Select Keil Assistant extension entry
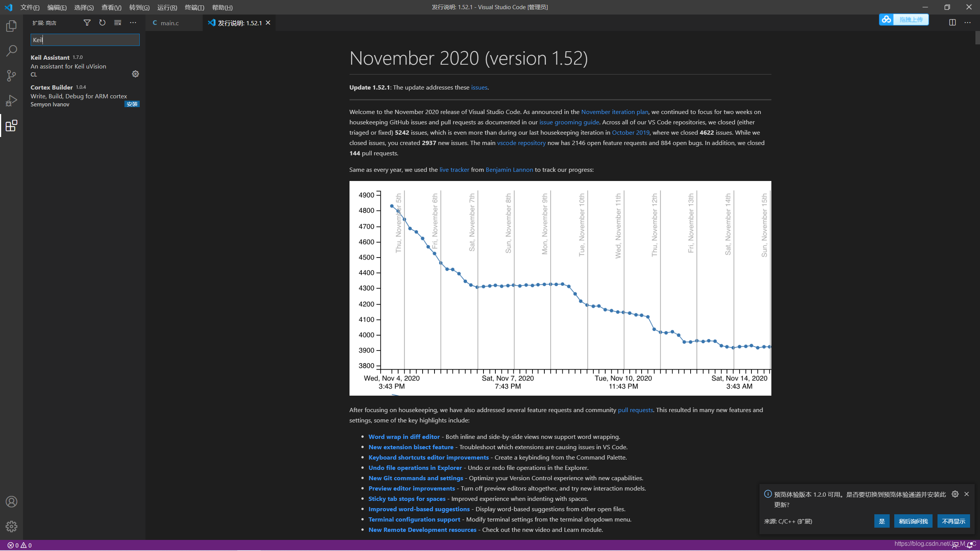 tap(84, 65)
